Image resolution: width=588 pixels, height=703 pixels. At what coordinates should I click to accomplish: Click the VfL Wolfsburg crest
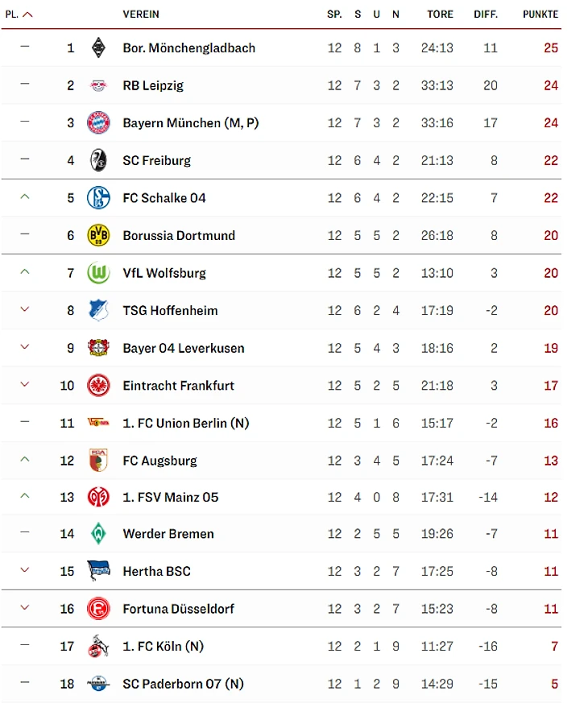[x=98, y=273]
